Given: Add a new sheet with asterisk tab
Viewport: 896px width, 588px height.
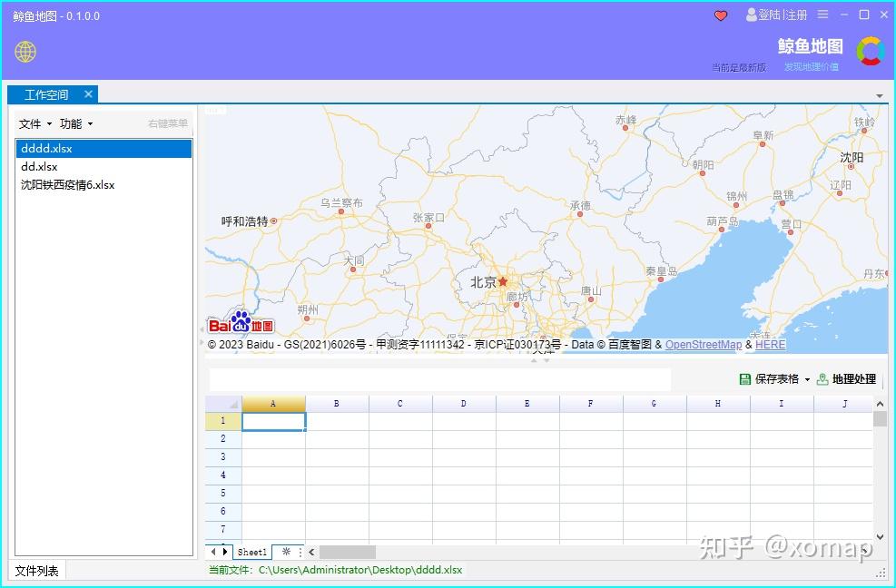Looking at the screenshot, I should click(286, 552).
